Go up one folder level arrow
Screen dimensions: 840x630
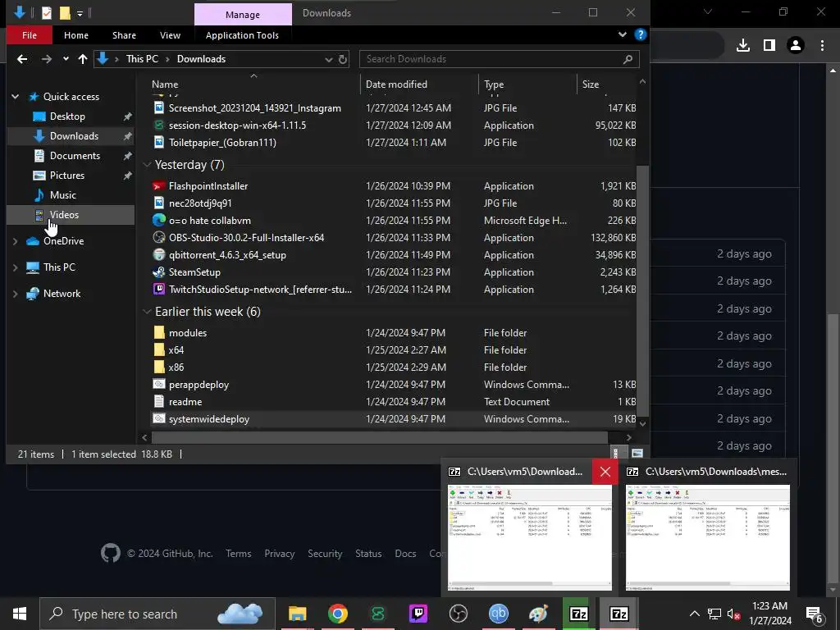(83, 59)
